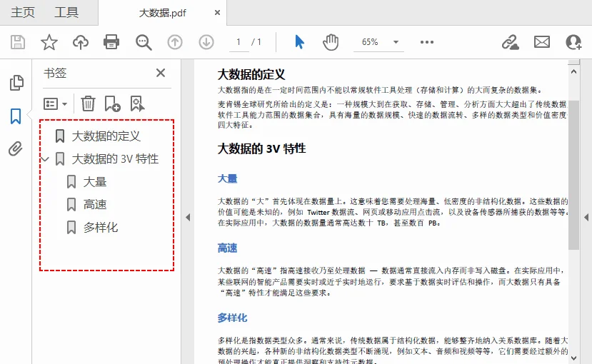
Task: Find the current bookmark icon
Action: [x=137, y=103]
